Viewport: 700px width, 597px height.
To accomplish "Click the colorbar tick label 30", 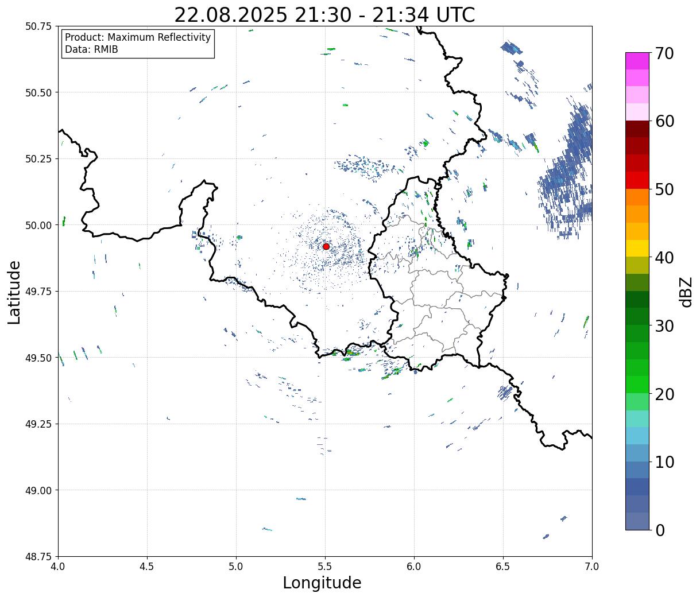I will tap(664, 326).
